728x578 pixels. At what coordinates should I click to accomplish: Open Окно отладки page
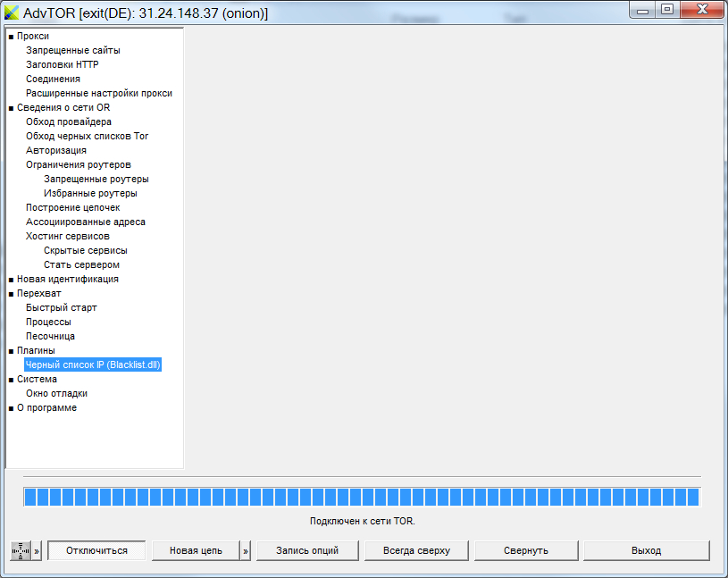point(56,394)
